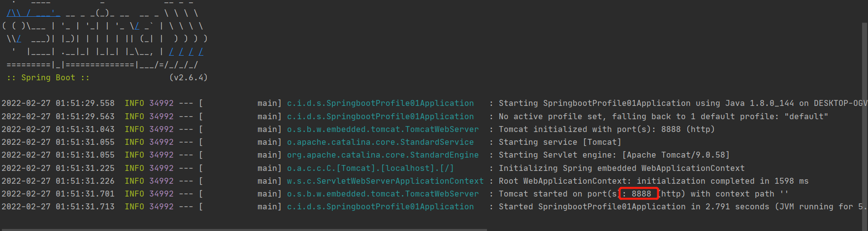This screenshot has height=231, width=868.
Task: Click SpringbootProfile01Application logger on "No active profile" line
Action: coord(380,116)
